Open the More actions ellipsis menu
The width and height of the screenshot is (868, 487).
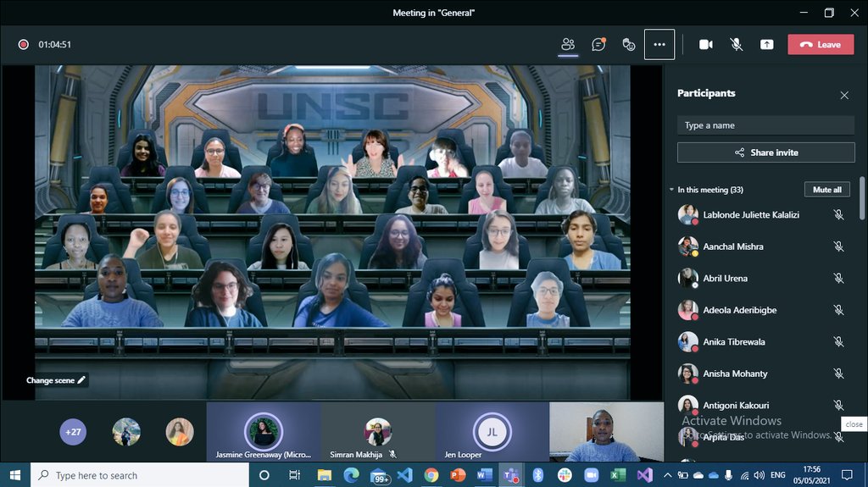pos(659,44)
